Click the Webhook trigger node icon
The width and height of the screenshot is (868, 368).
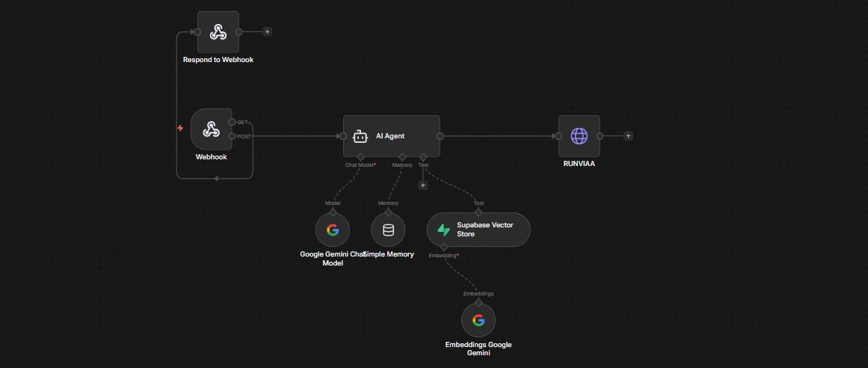click(211, 129)
